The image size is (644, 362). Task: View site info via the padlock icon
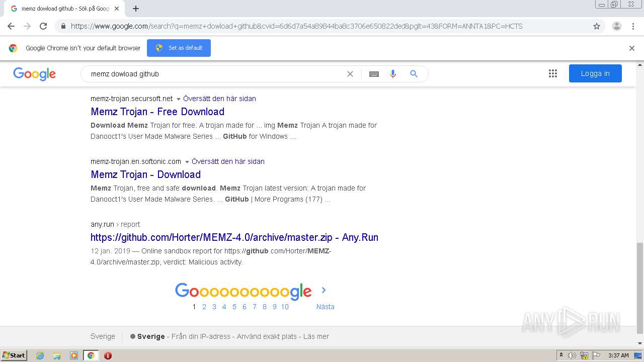tap(63, 26)
